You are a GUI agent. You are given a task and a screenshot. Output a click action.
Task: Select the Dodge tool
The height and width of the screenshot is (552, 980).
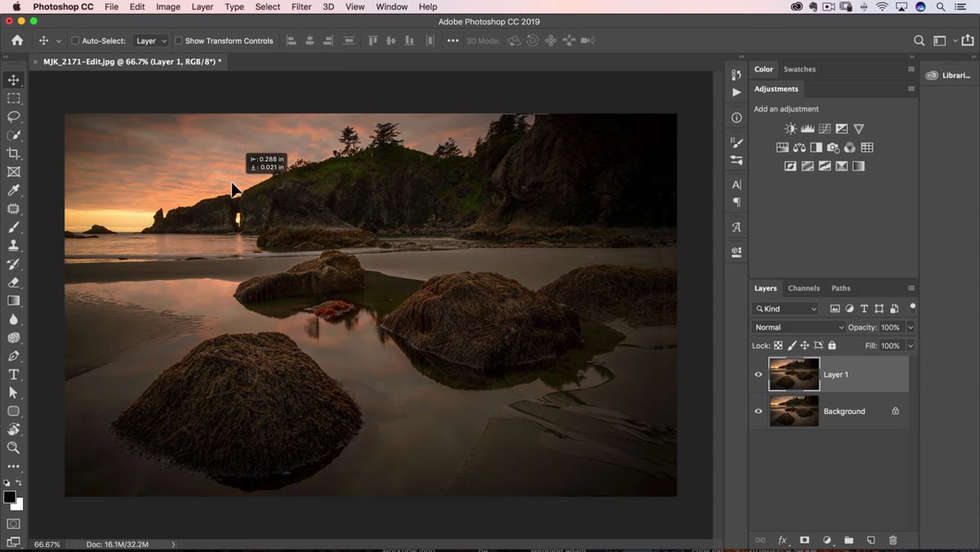click(13, 338)
